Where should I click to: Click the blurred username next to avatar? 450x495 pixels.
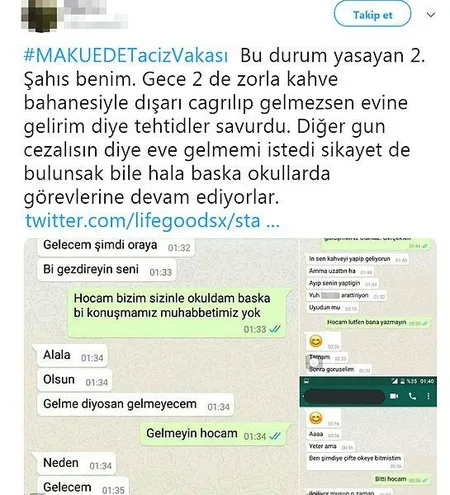95,15
